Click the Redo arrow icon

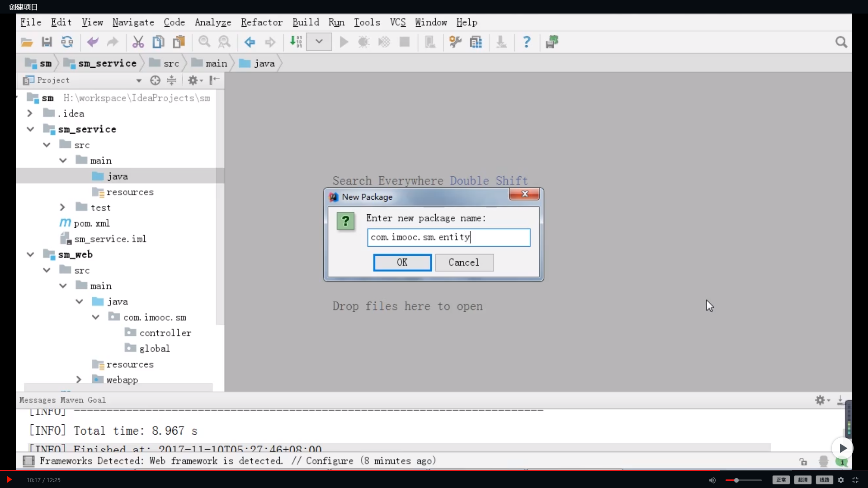[113, 42]
